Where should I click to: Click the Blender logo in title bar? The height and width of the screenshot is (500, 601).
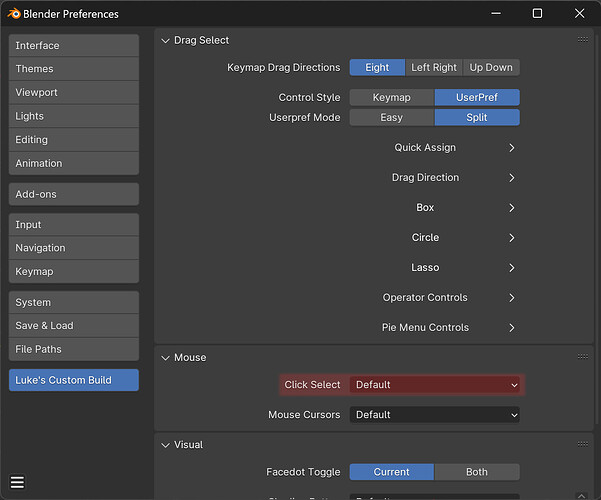tap(14, 14)
